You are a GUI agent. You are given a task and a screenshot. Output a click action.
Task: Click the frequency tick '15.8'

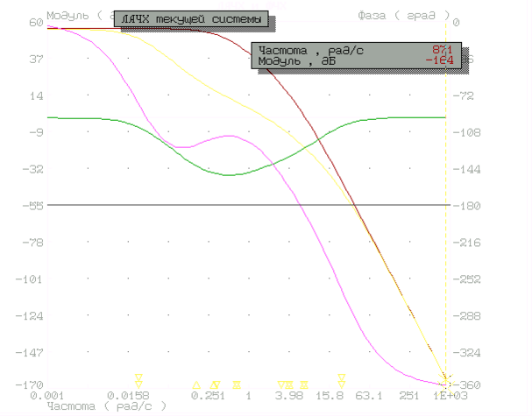click(x=330, y=396)
